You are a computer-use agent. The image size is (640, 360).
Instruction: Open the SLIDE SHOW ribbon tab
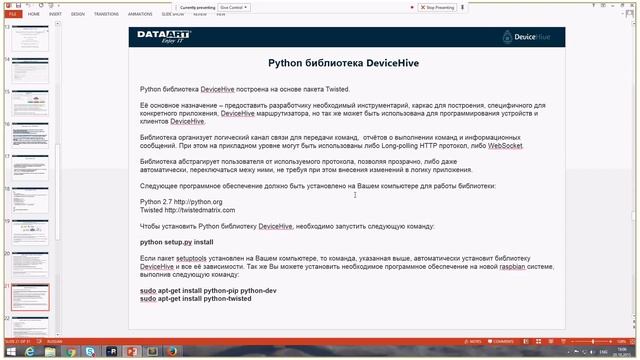coord(173,14)
